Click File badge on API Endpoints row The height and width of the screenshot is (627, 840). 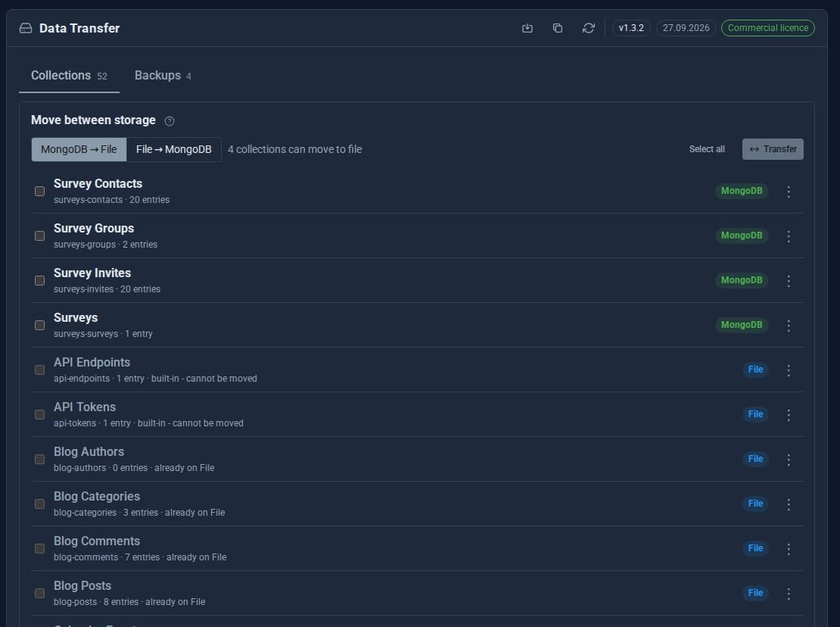point(755,370)
